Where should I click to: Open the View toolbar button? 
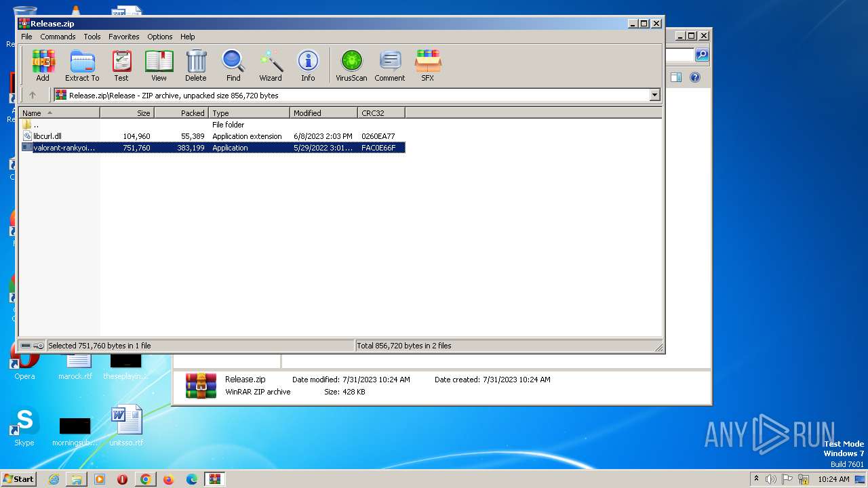coord(159,66)
